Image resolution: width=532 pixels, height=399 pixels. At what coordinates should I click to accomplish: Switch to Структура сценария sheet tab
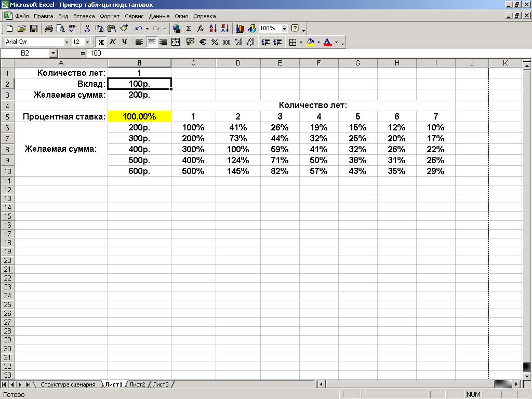click(68, 384)
